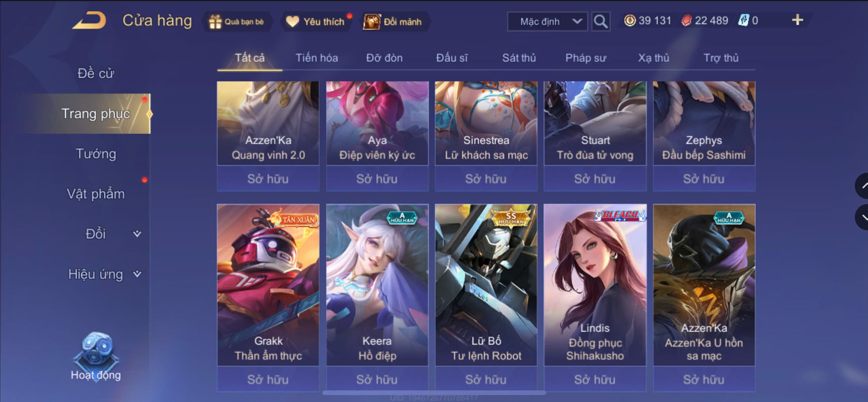Select Tướng in the sidebar

tap(96, 154)
